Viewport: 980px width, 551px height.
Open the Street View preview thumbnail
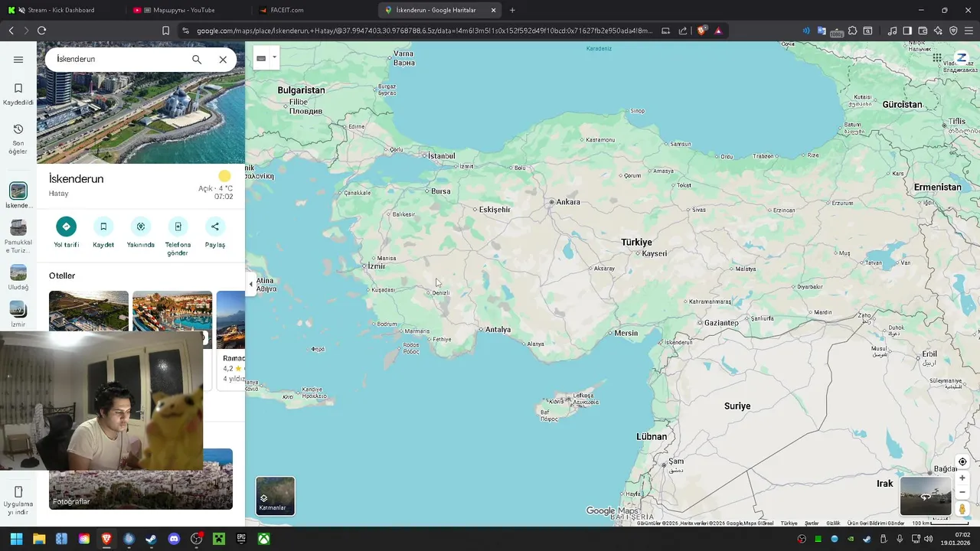[x=926, y=496]
